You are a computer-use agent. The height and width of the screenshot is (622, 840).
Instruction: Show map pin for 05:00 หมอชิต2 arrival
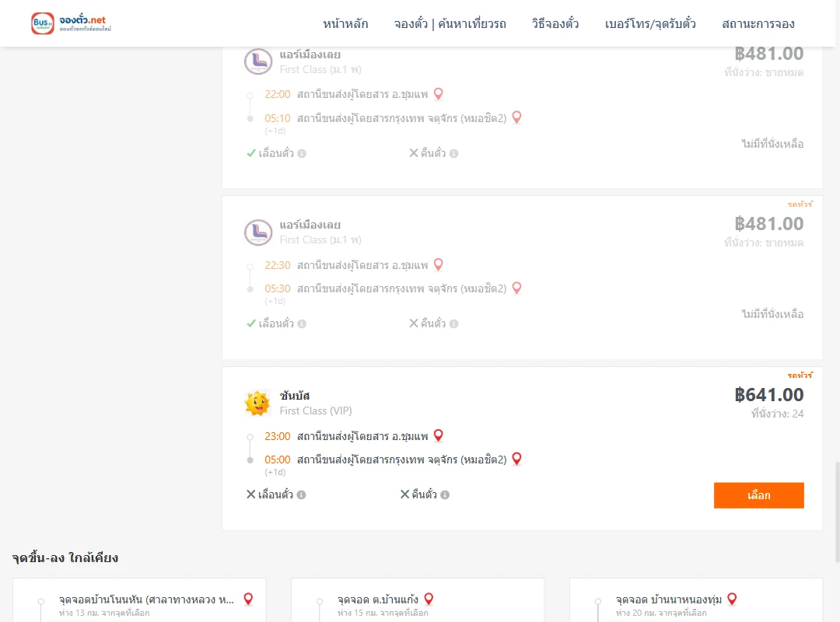pos(516,459)
